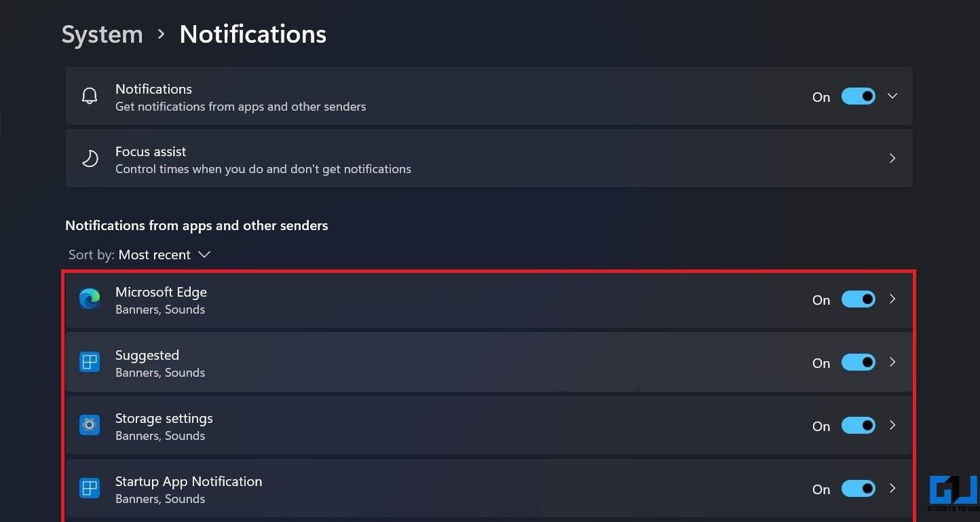The image size is (980, 522).
Task: Click the Notifications bell icon
Action: coord(90,96)
